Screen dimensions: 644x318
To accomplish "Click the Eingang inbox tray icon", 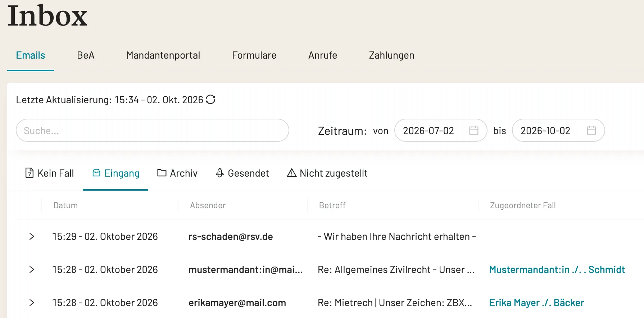I will 96,173.
